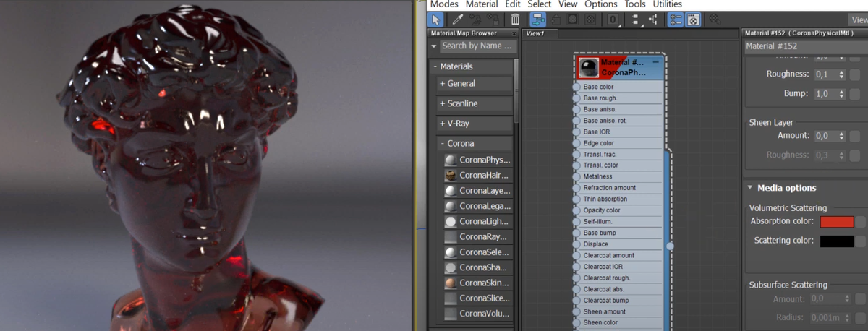Select the CoronaLega... material icon
This screenshot has height=331, width=868.
[451, 206]
